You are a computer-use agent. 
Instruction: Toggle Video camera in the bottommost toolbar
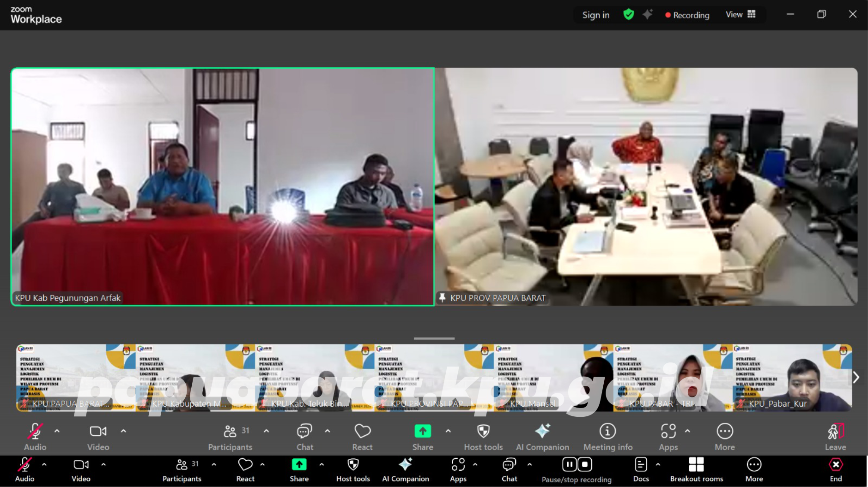pos(81,465)
